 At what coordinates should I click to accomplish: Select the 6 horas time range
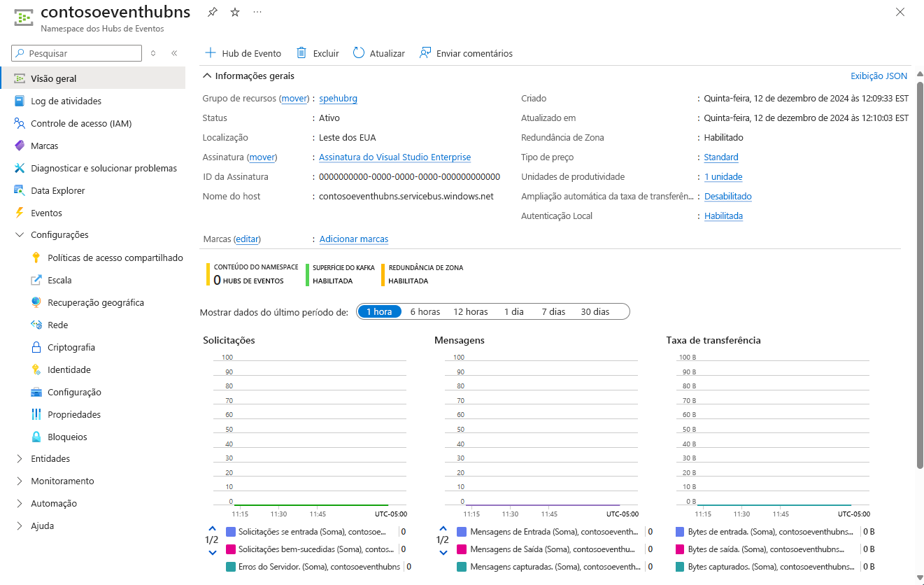tap(425, 311)
